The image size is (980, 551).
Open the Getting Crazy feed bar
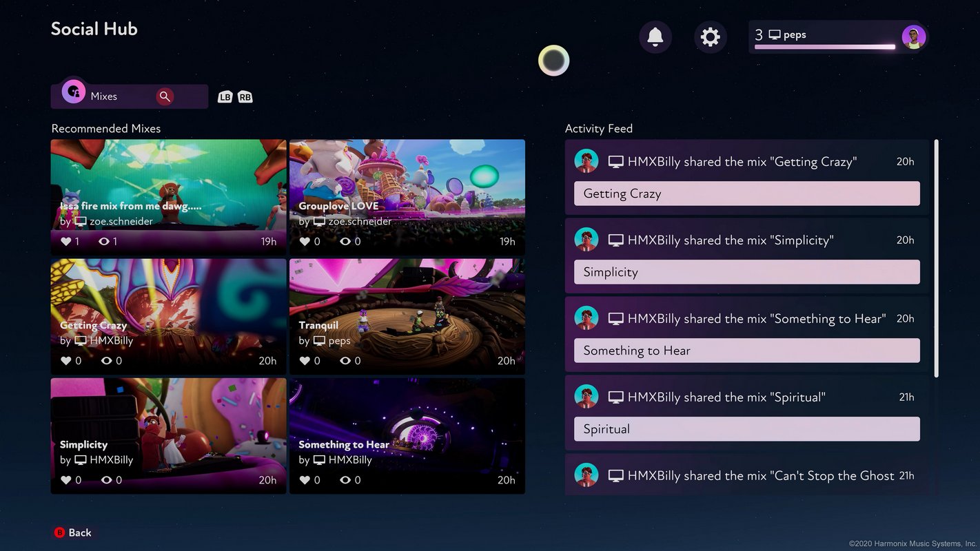[x=746, y=194]
